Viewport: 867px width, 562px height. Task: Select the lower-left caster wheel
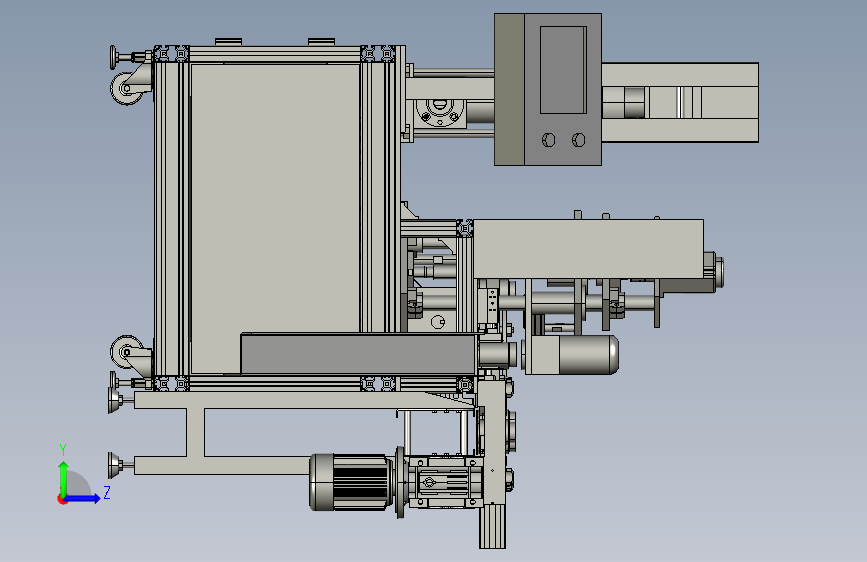coord(127,351)
